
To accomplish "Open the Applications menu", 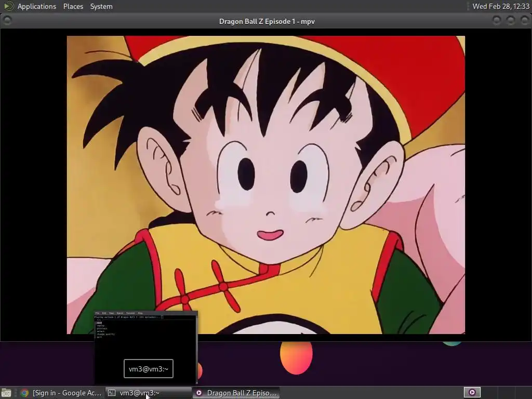I will (x=37, y=6).
